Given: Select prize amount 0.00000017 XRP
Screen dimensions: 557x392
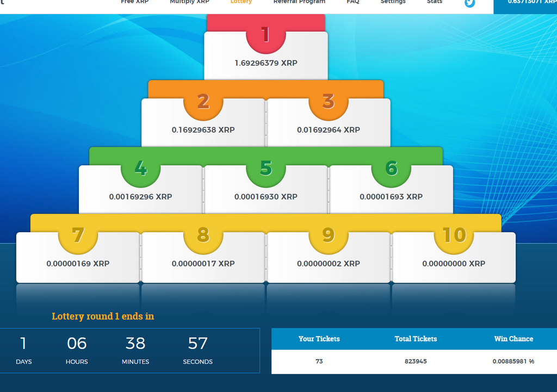Looking at the screenshot, I should point(203,264).
